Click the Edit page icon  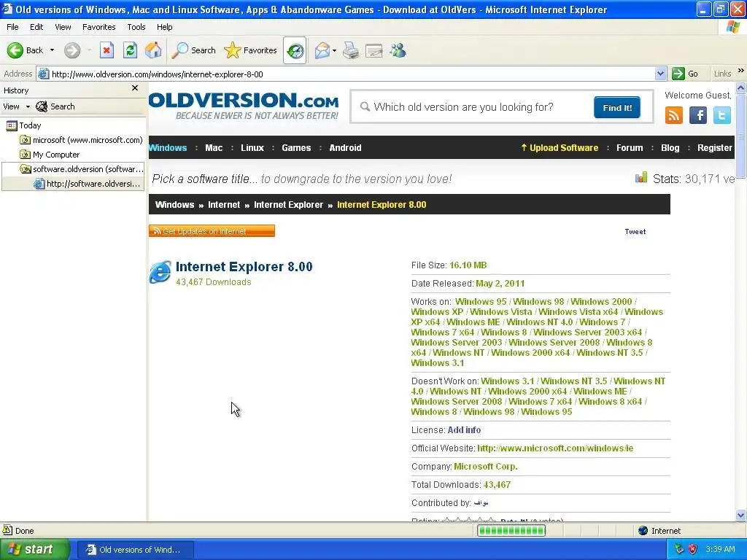374,50
